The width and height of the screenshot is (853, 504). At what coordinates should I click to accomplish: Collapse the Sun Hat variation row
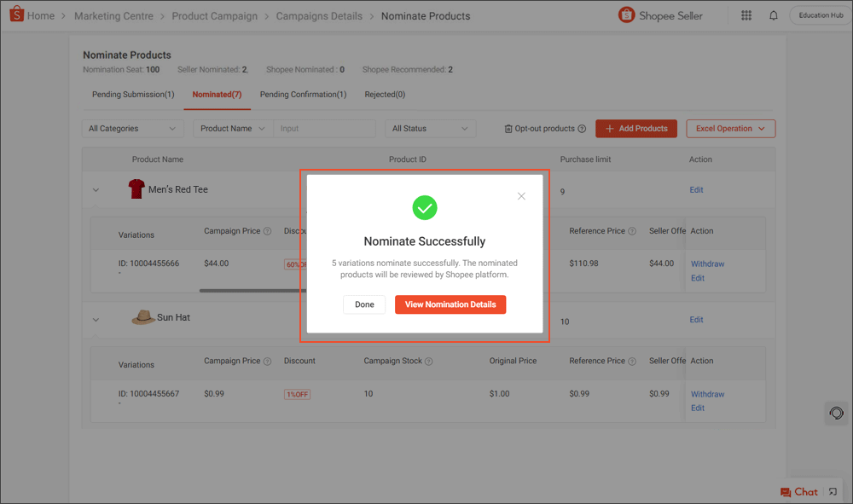pos(96,320)
